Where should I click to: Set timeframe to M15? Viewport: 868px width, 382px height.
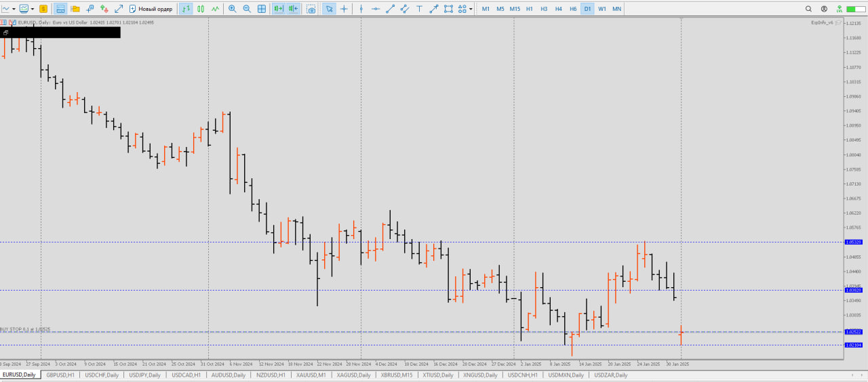(x=515, y=9)
